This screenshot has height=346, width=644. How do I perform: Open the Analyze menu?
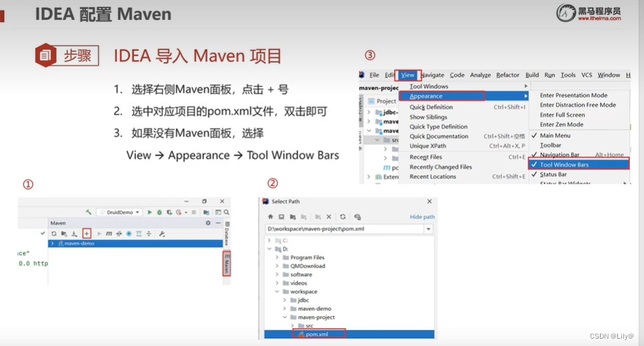[x=480, y=75]
